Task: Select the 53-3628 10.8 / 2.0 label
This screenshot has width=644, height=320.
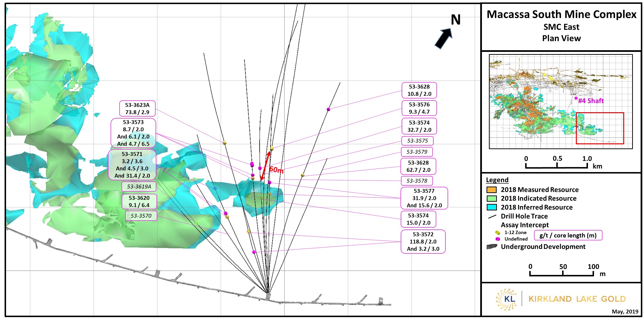Action: [419, 90]
